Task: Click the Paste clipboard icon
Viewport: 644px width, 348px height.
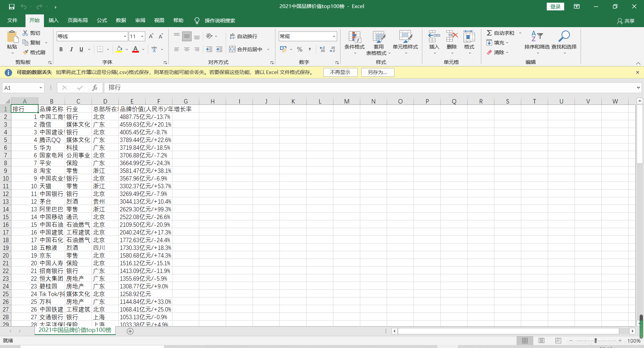Action: click(12, 37)
